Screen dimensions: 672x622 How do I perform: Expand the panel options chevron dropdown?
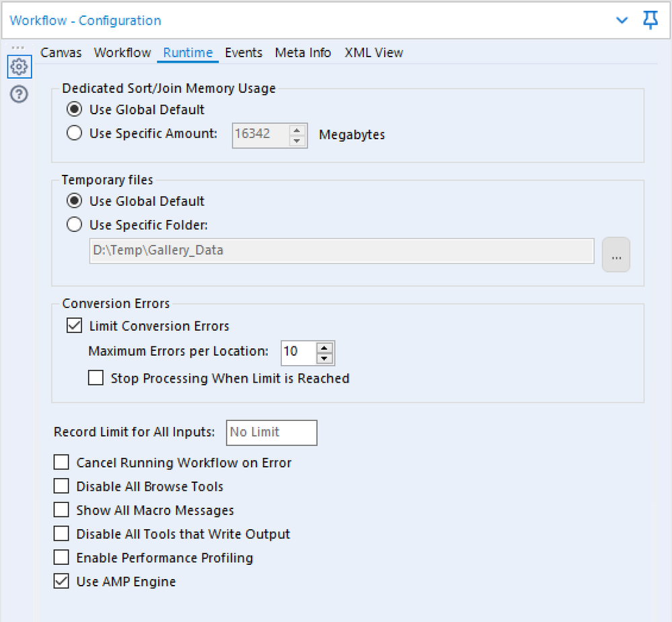(622, 20)
